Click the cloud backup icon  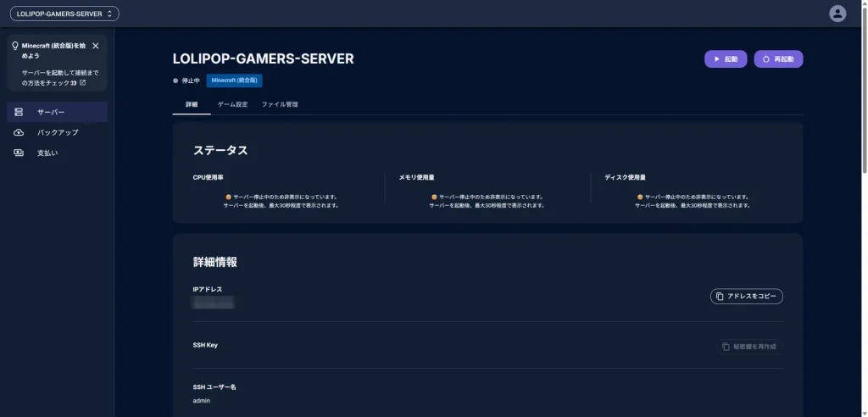pos(19,132)
